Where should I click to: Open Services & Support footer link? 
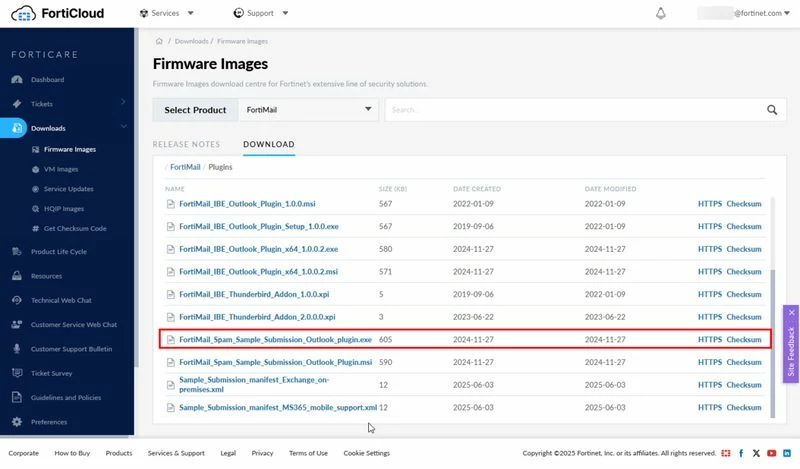[176, 453]
